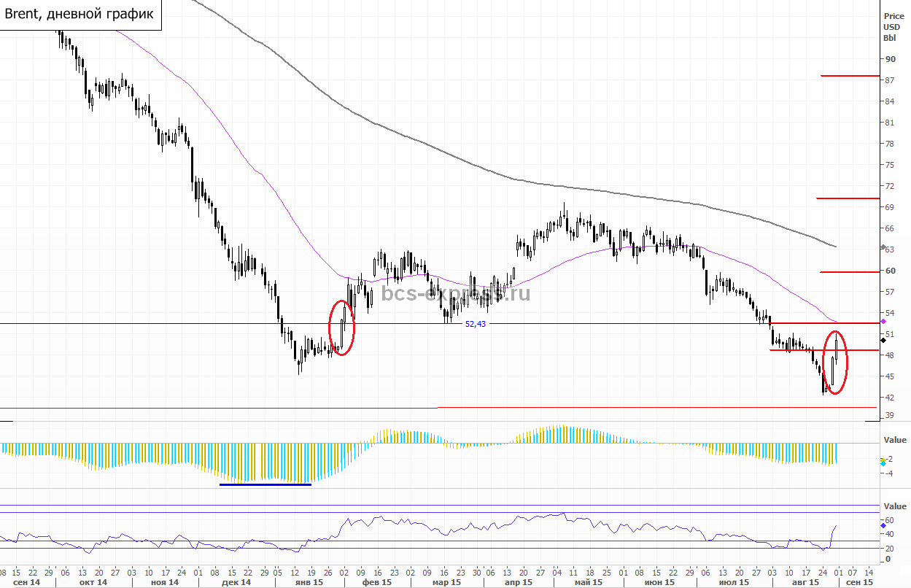Screen dimensions: 911x588
Task: Select the short red line near 70
Action: pyautogui.click(x=848, y=198)
